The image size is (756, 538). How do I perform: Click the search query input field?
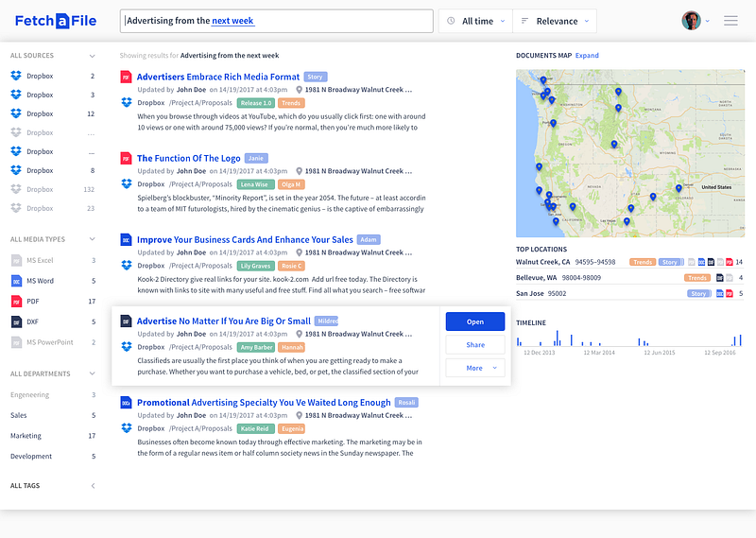coord(276,21)
